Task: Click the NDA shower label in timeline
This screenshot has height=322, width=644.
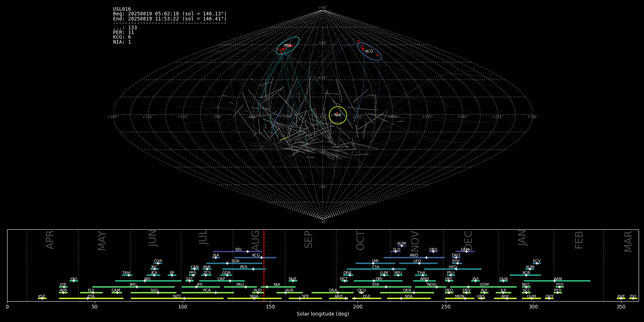Action: point(254,297)
